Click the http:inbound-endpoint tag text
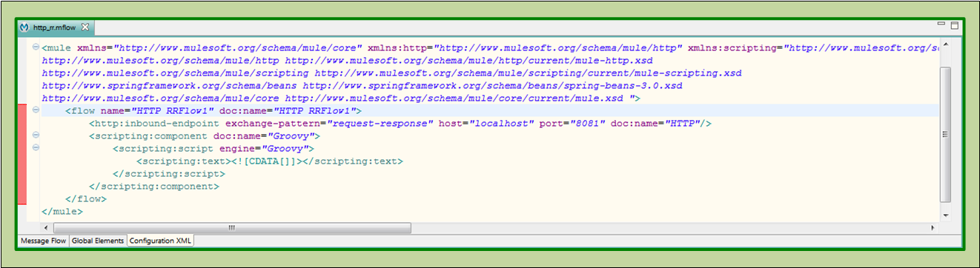 [x=154, y=123]
